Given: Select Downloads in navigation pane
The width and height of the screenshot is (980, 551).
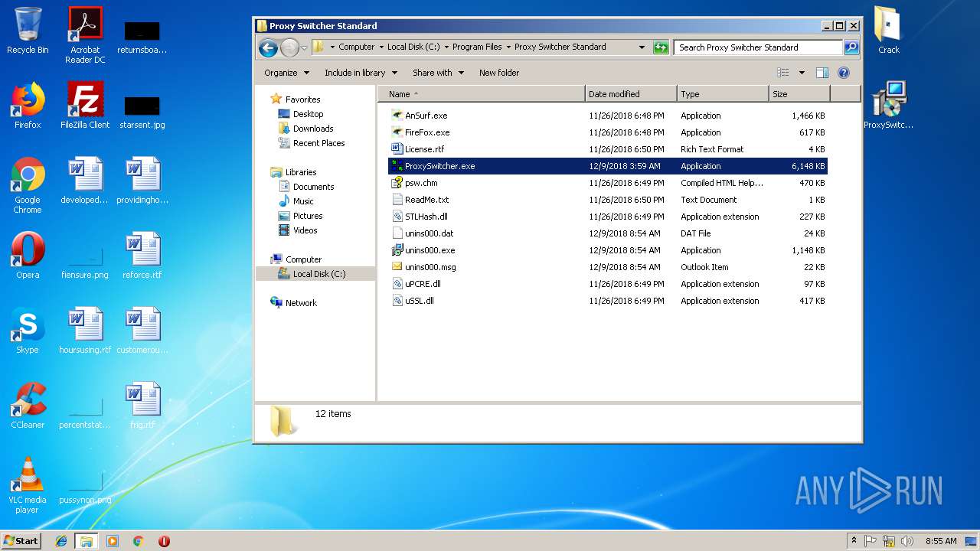Looking at the screenshot, I should (313, 129).
